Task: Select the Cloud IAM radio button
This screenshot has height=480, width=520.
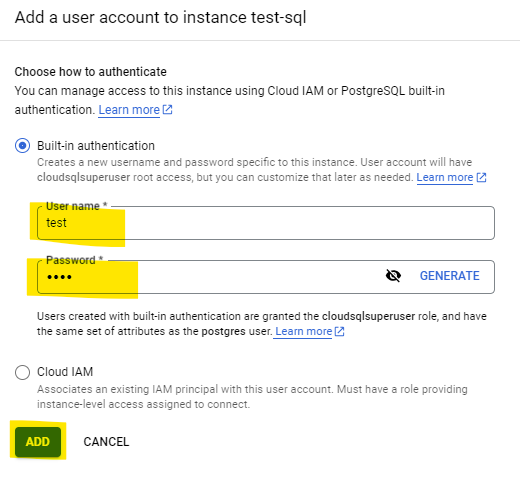Action: [22, 372]
